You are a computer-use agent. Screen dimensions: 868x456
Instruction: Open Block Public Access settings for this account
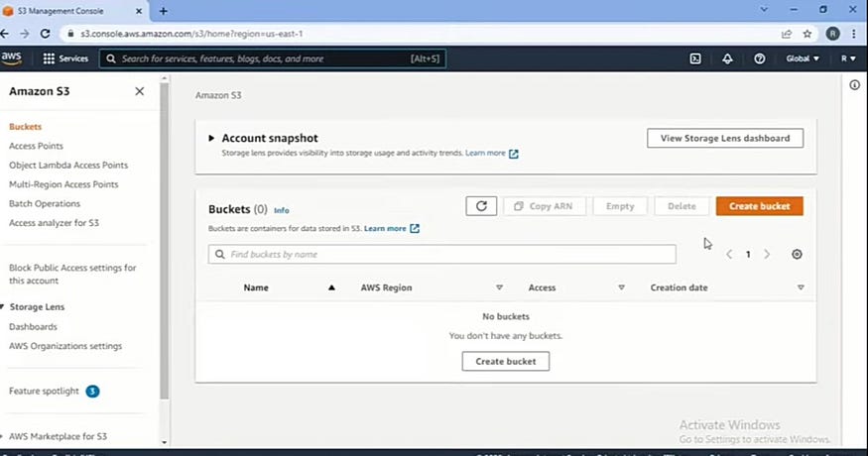(x=72, y=274)
